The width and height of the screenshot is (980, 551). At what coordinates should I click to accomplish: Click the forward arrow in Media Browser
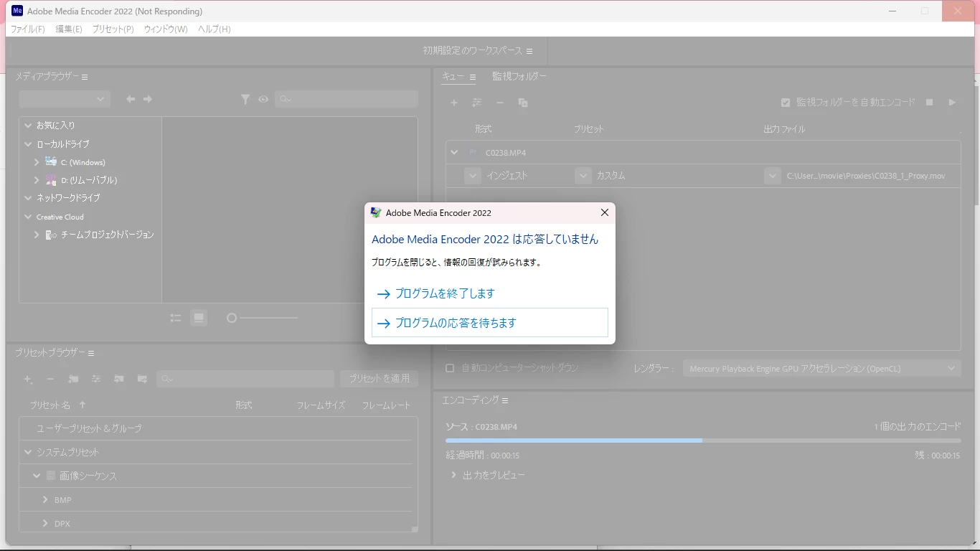(148, 99)
